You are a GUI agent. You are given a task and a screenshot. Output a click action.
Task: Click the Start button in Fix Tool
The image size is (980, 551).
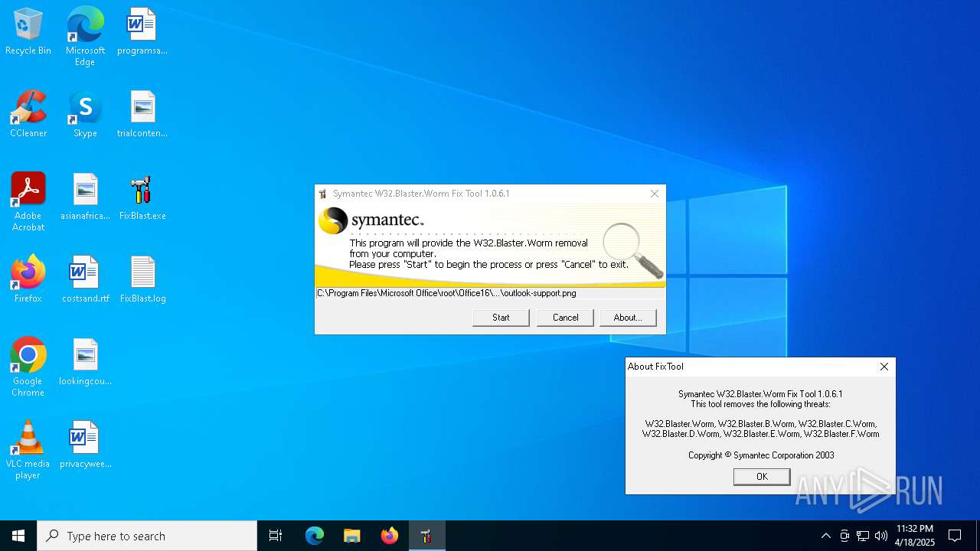[501, 318]
